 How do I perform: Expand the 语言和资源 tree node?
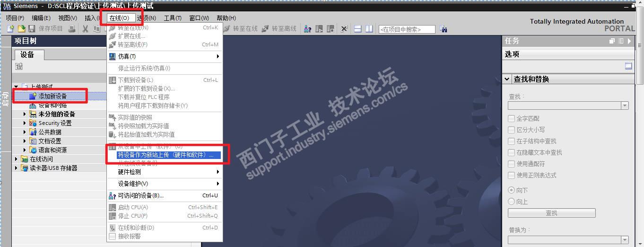tap(25, 150)
